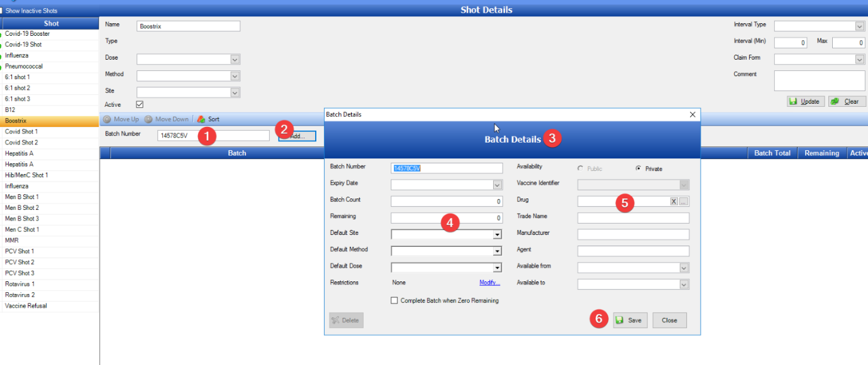
Task: Click the Move Up arrow icon
Action: (x=107, y=119)
